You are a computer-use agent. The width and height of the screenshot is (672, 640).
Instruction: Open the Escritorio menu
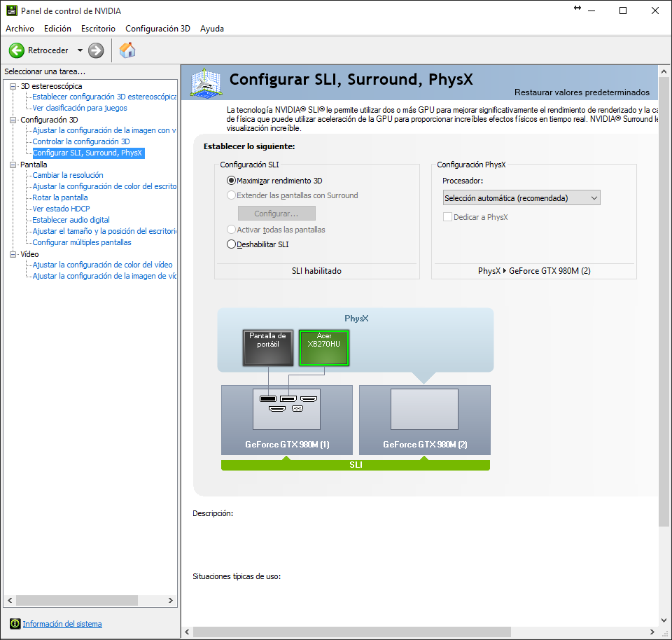pyautogui.click(x=98, y=28)
